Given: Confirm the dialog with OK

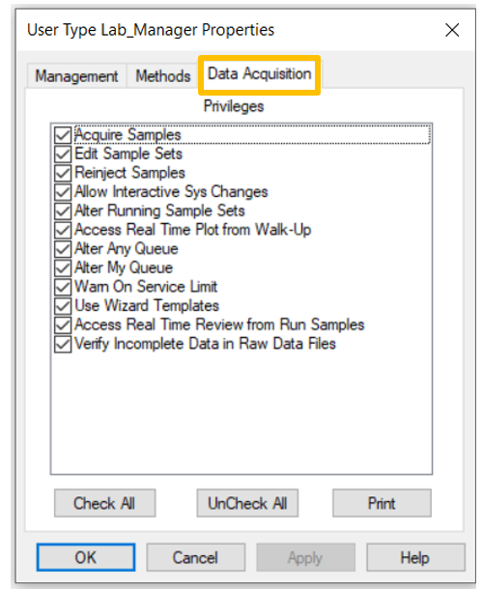Looking at the screenshot, I should click(86, 557).
